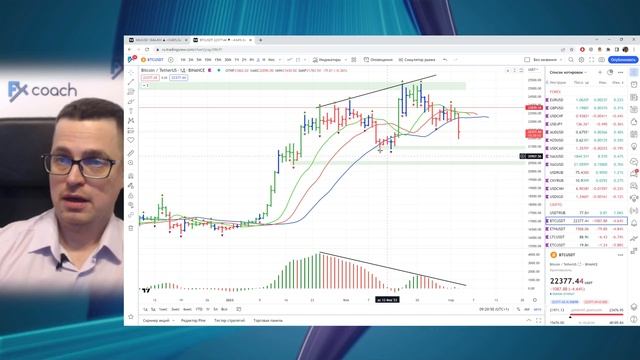The image size is (640, 360).
Task: Click the blue Publish button
Action: 623,60
